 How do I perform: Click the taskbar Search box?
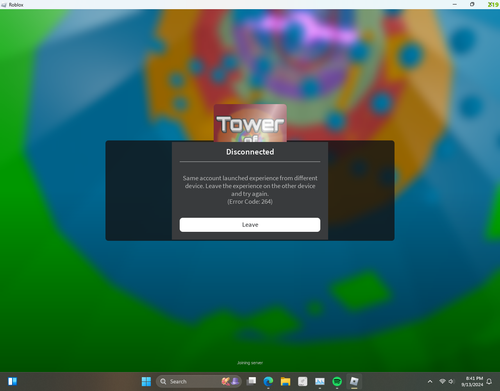pyautogui.click(x=199, y=381)
